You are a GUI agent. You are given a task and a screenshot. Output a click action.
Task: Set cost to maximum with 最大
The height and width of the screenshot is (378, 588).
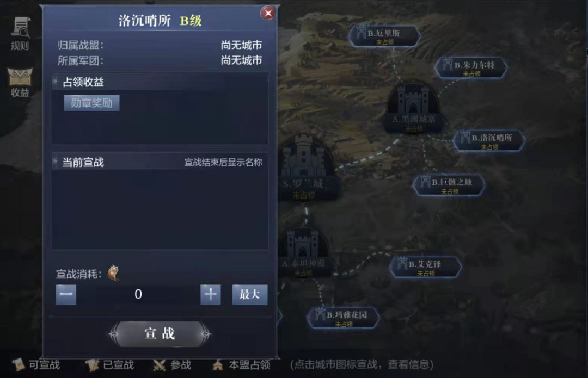250,294
